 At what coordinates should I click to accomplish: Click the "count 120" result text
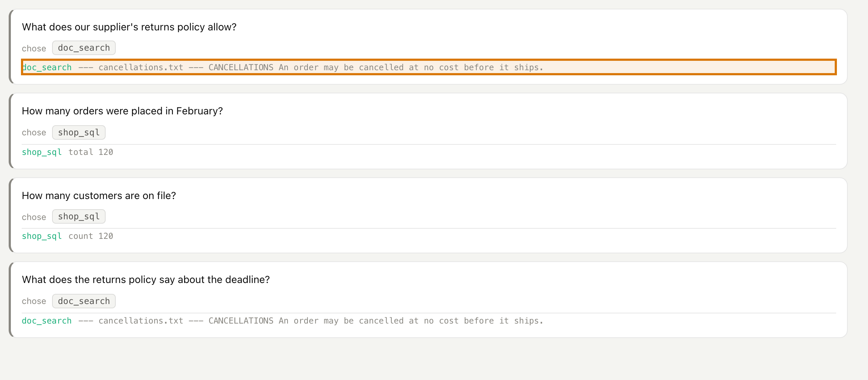tap(91, 236)
